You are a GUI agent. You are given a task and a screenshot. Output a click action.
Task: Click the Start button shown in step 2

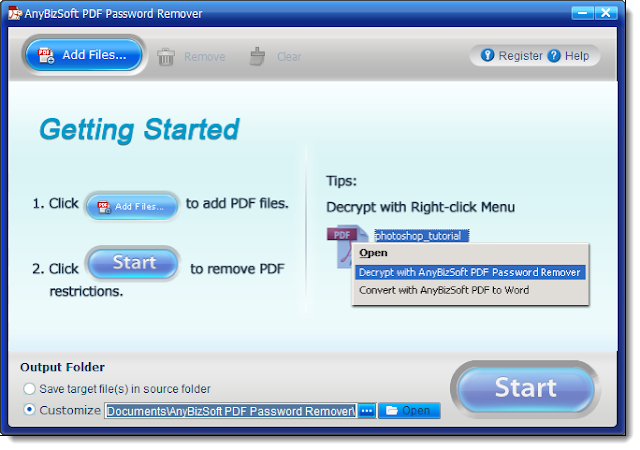[133, 263]
